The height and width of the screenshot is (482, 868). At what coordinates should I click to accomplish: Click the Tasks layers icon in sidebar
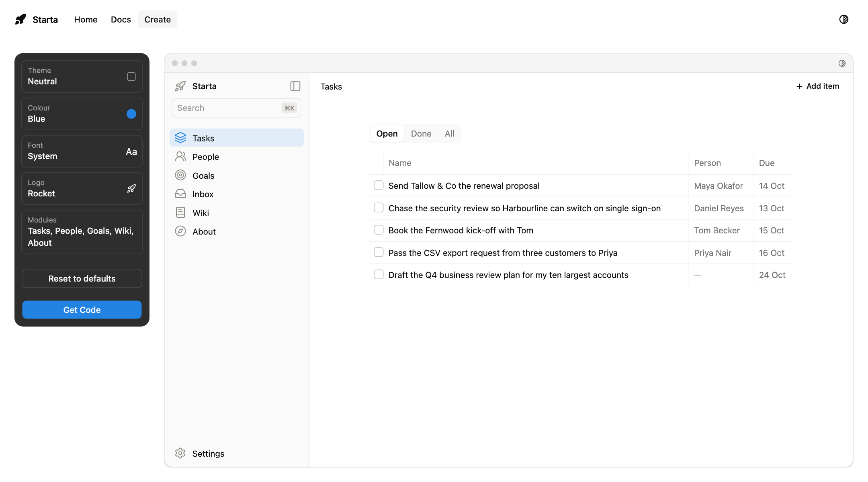click(180, 138)
